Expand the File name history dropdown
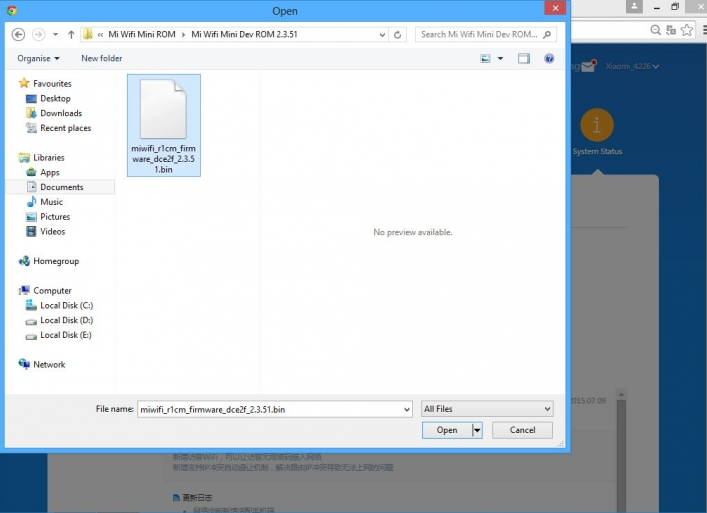Screen dimensions: 707x513 click(x=406, y=409)
